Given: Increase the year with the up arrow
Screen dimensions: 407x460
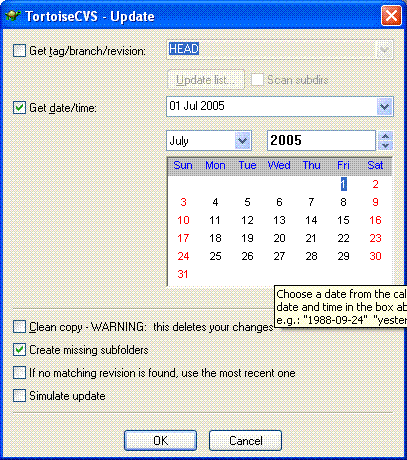Looking at the screenshot, I should point(386,136).
